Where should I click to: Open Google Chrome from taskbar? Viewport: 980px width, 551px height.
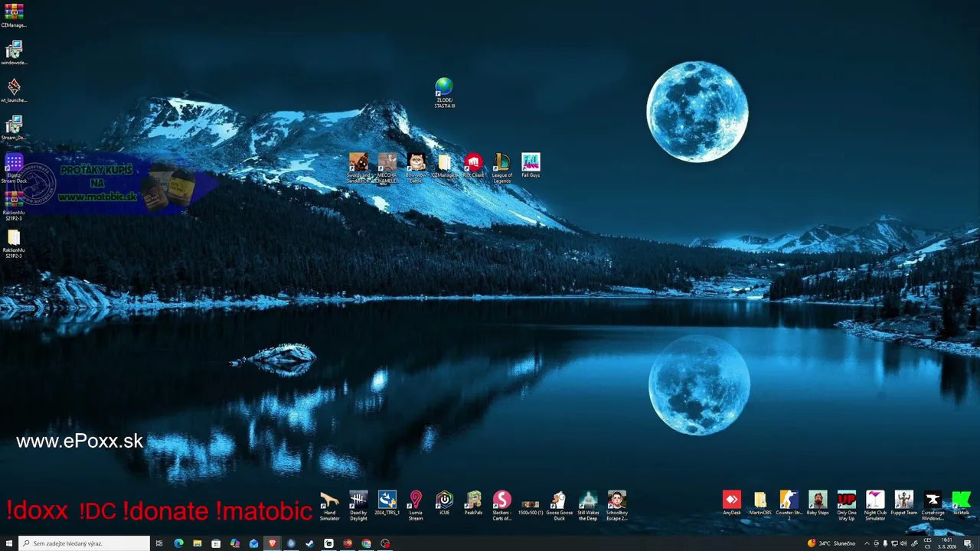366,543
